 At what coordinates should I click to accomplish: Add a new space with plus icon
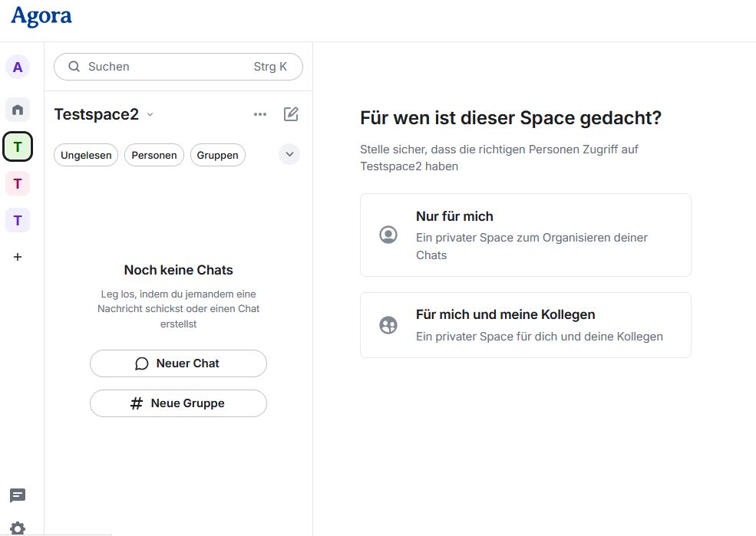tap(18, 257)
